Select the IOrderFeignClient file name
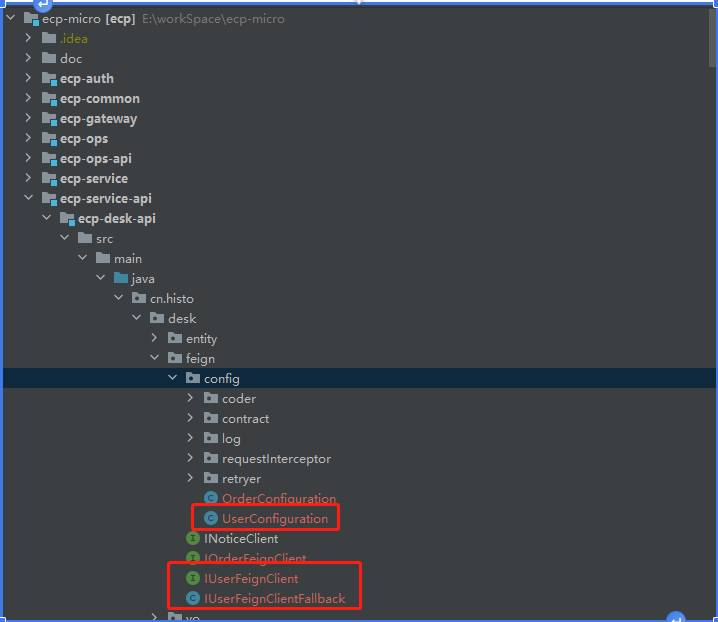This screenshot has height=622, width=718. [x=255, y=558]
